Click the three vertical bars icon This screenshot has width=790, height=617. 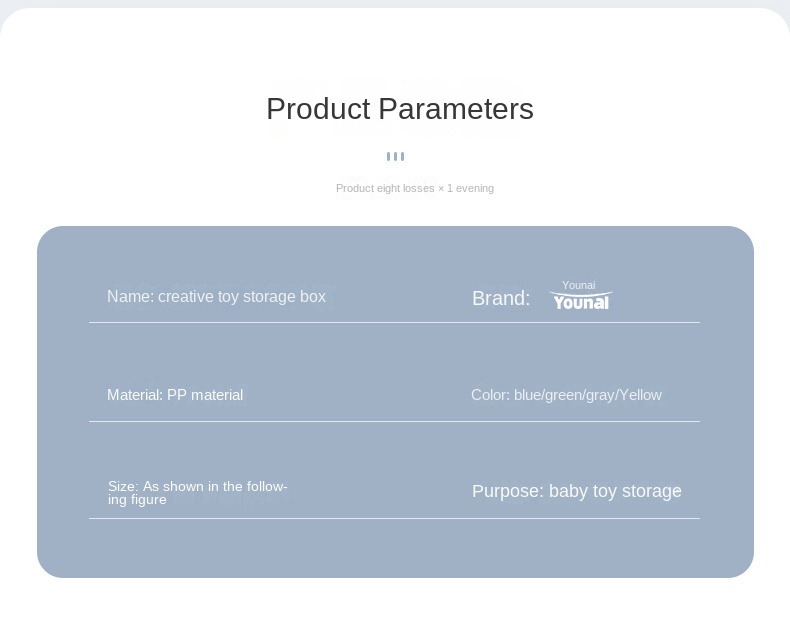point(395,156)
